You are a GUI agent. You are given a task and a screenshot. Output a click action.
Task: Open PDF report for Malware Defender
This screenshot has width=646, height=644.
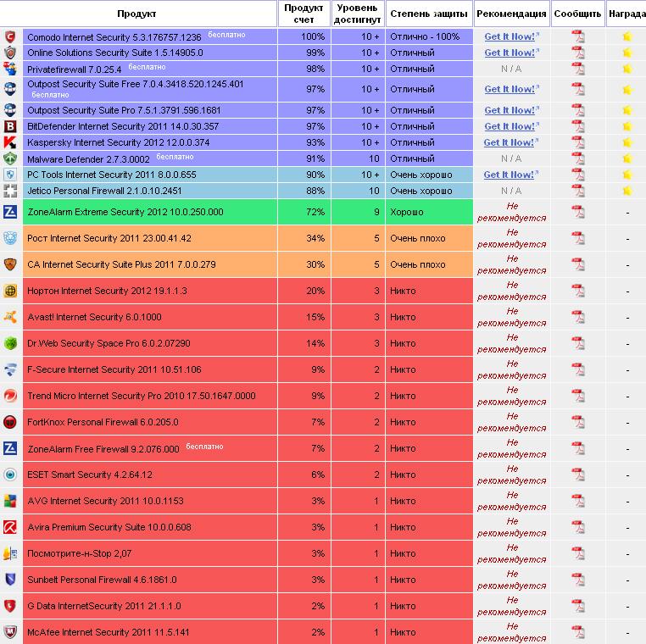coord(578,158)
